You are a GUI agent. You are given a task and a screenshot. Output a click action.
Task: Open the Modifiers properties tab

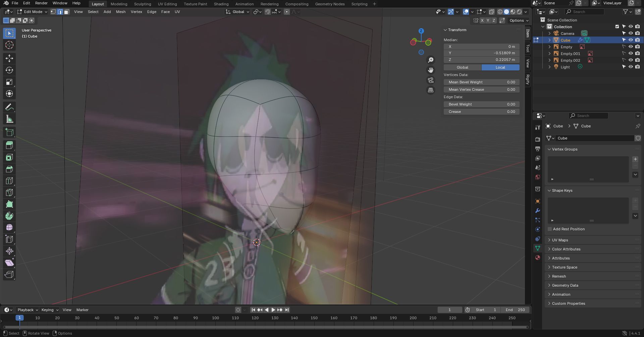point(538,211)
